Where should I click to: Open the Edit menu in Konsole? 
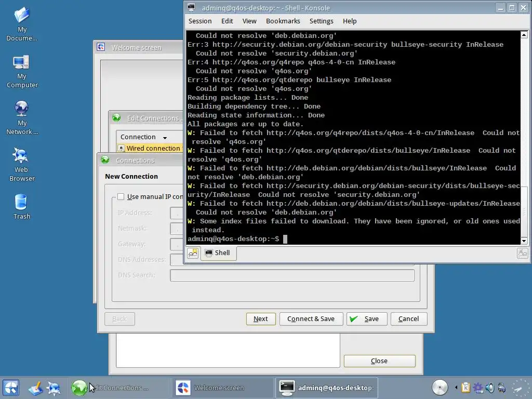pyautogui.click(x=227, y=21)
